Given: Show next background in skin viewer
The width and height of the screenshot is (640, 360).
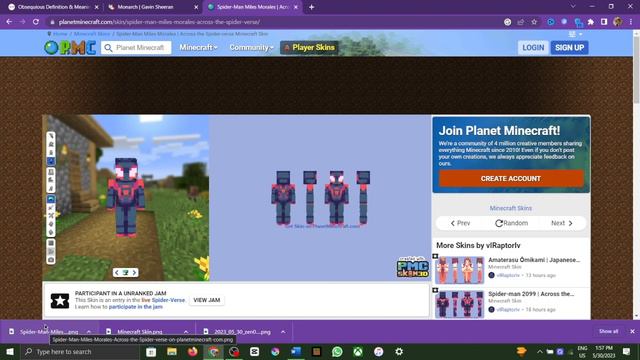Looking at the screenshot, I should click(134, 272).
